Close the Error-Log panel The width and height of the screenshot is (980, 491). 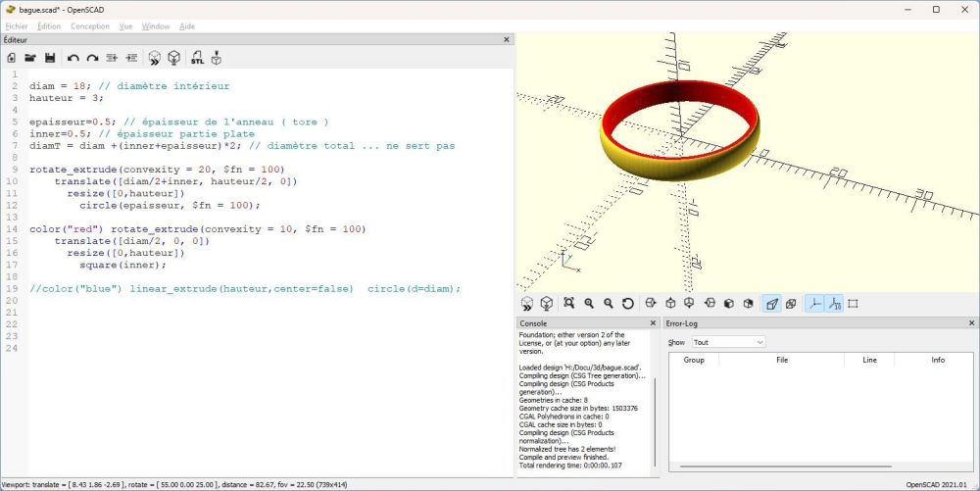click(x=971, y=322)
